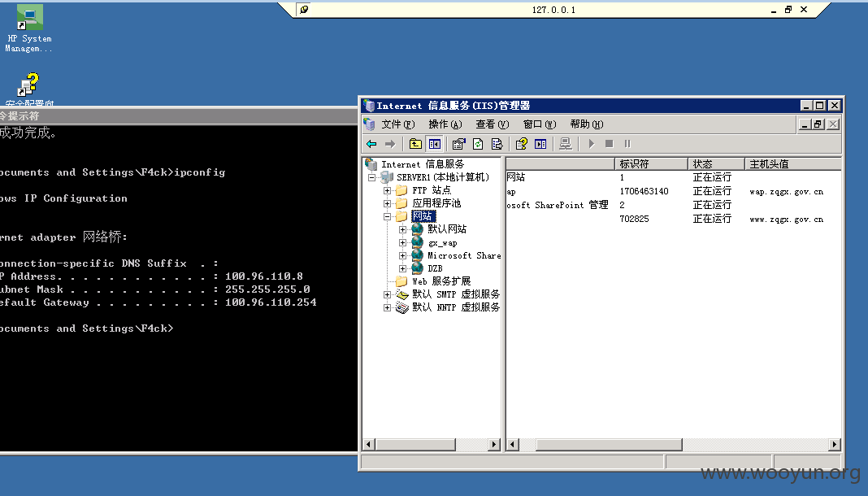Select list row with identifier 1706463140
The width and height of the screenshot is (868, 496).
[x=673, y=192]
